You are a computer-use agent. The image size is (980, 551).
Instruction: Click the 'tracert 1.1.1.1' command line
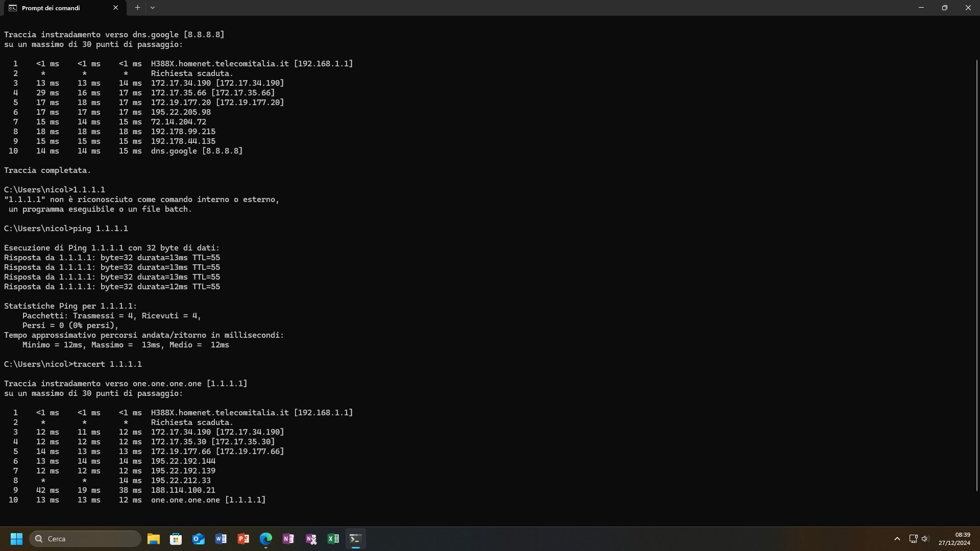coord(73,364)
